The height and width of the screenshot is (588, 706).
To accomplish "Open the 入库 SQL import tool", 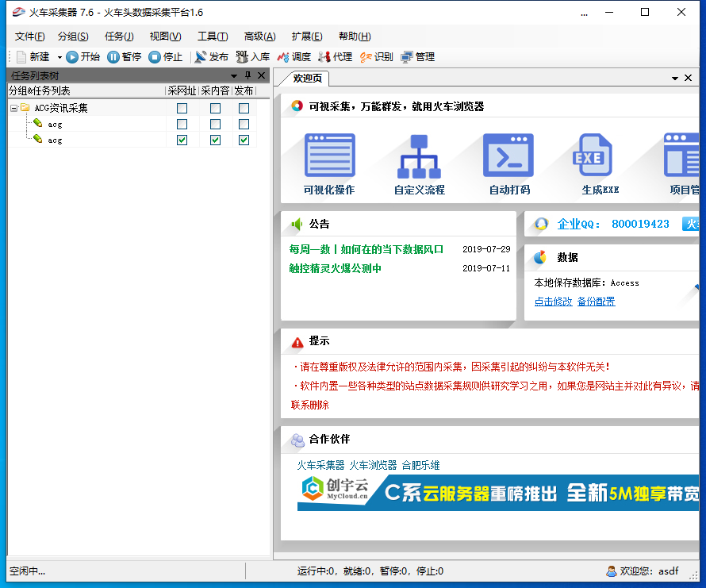I will [x=252, y=57].
